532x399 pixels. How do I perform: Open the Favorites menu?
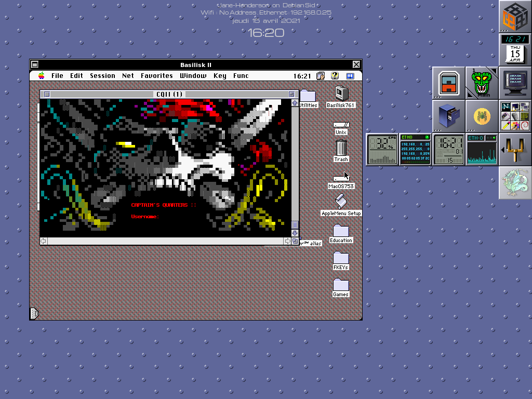[157, 76]
